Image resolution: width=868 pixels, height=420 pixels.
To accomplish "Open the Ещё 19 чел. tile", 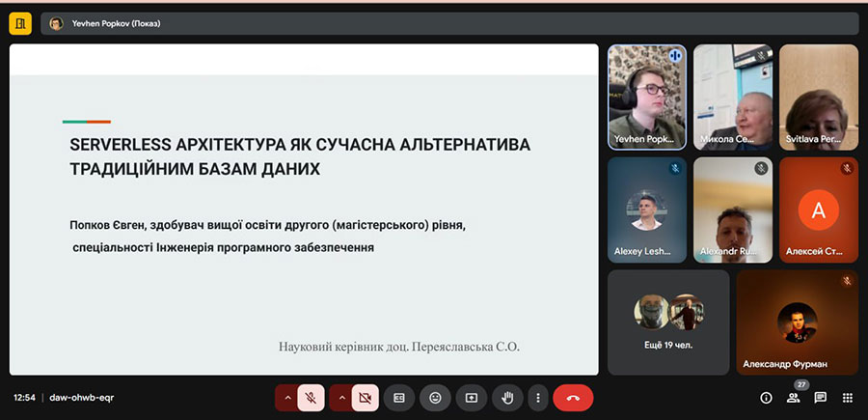I will pyautogui.click(x=668, y=322).
